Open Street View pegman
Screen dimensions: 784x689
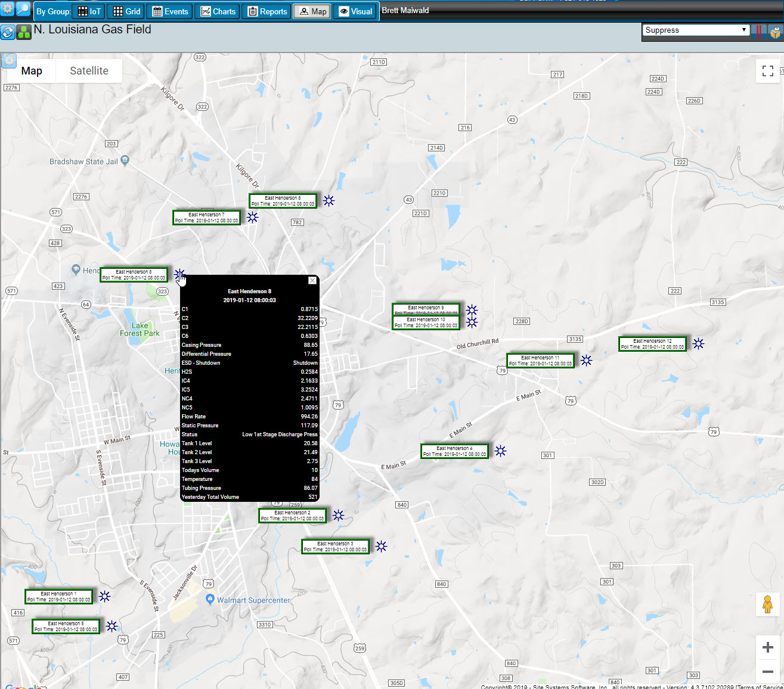pos(768,605)
